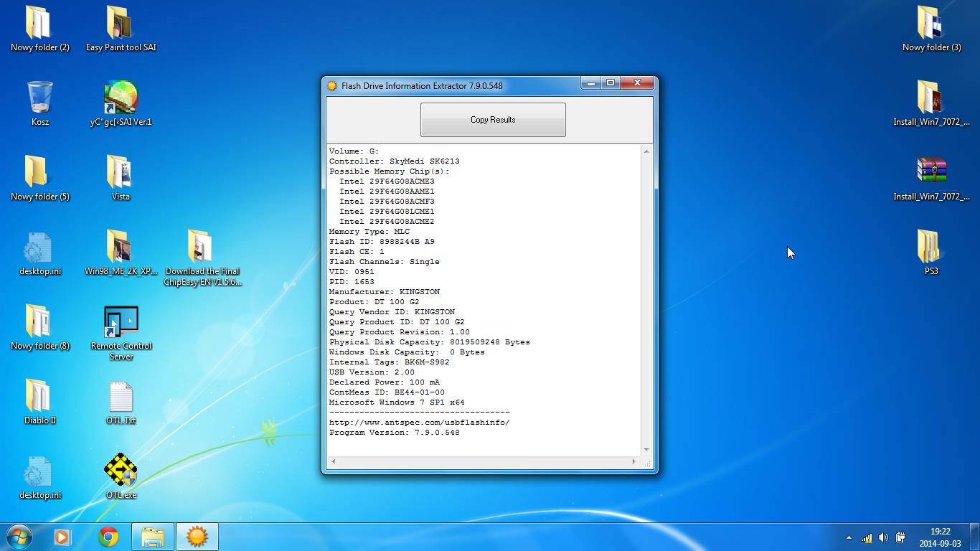Click the sun icon in the title bar

click(x=332, y=86)
